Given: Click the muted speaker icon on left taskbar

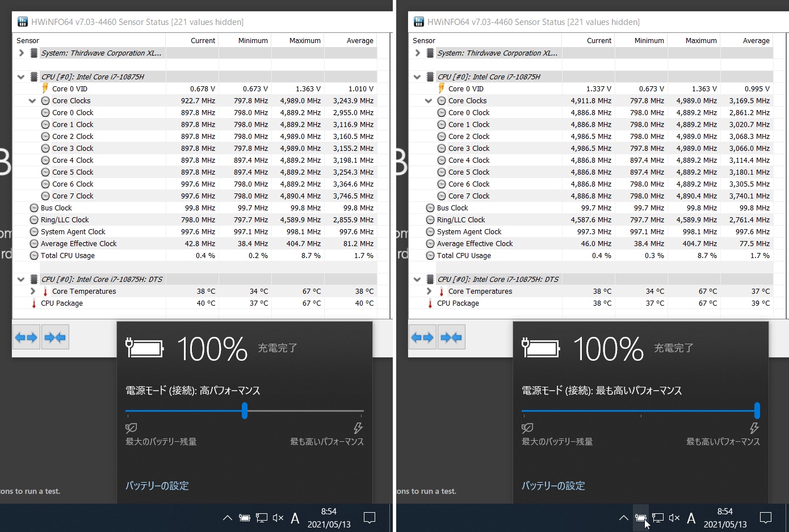Looking at the screenshot, I should [278, 518].
